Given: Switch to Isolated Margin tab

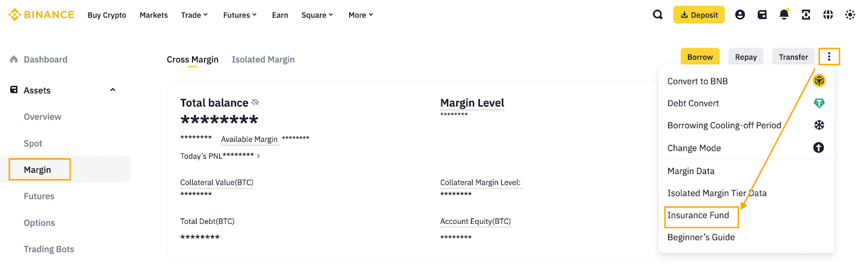Looking at the screenshot, I should coord(263,59).
